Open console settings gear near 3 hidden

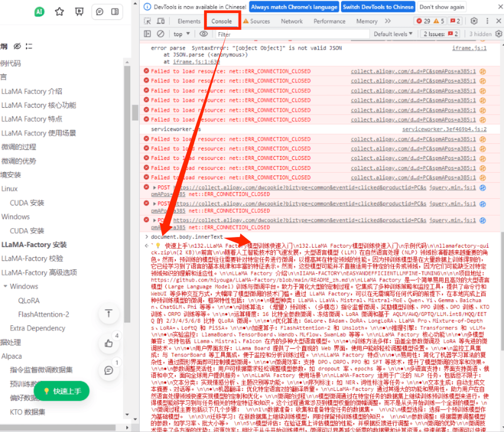coord(498,34)
